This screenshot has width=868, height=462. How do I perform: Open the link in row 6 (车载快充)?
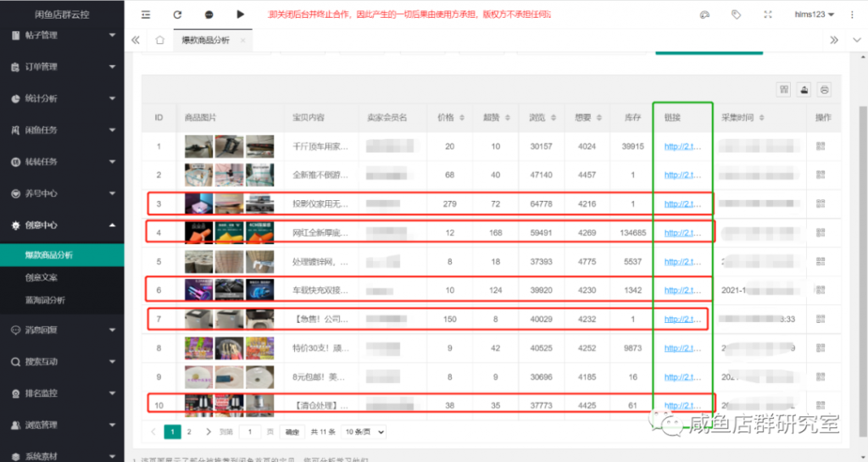pos(682,290)
